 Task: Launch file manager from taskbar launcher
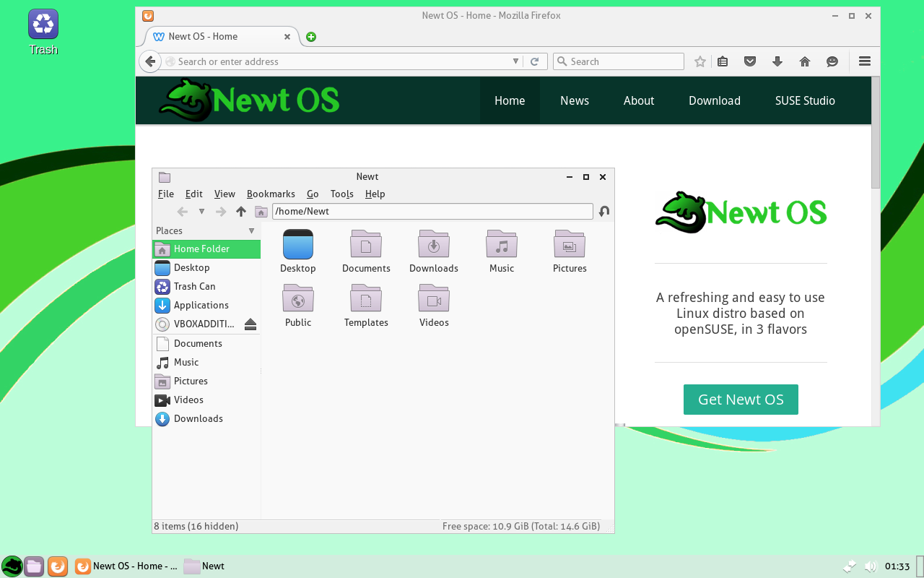(x=34, y=566)
